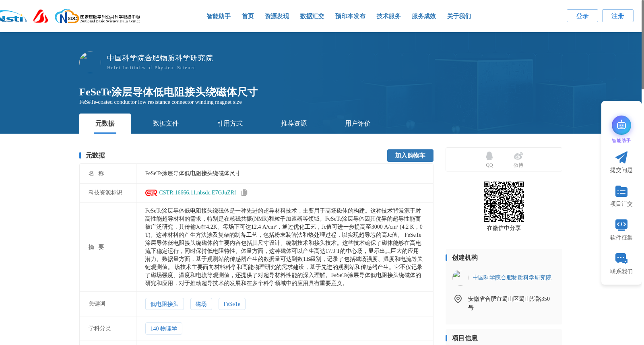The image size is (644, 345).
Task: Switch to the 用户评价 tab
Action: pos(358,124)
